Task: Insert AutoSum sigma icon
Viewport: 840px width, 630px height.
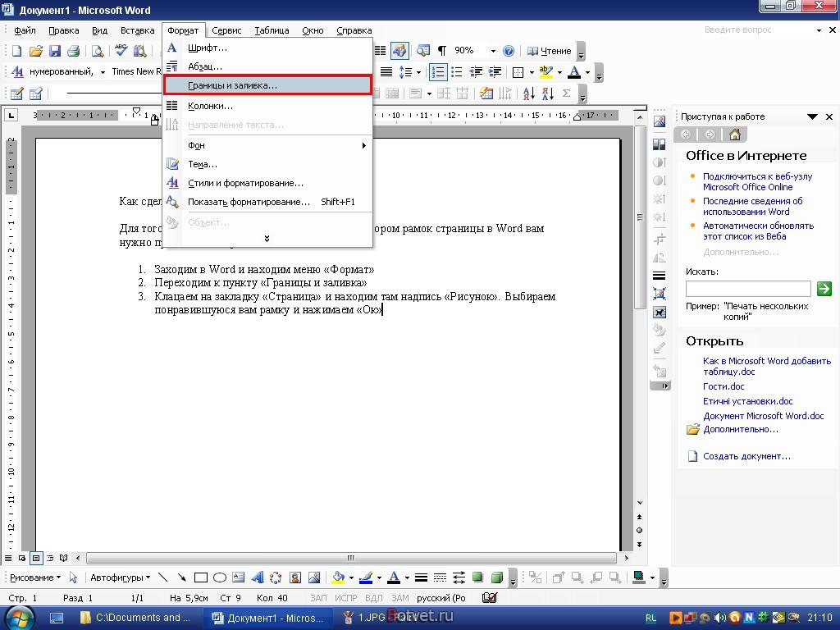Action: (x=566, y=94)
